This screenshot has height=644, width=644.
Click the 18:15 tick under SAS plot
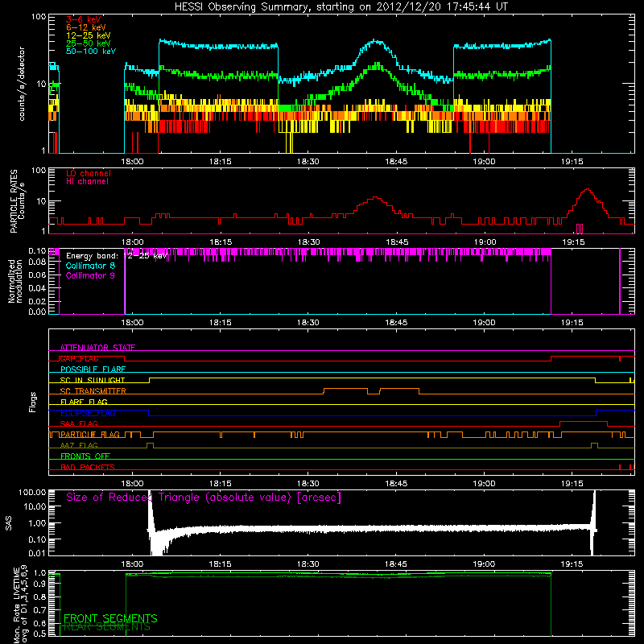tap(220, 564)
